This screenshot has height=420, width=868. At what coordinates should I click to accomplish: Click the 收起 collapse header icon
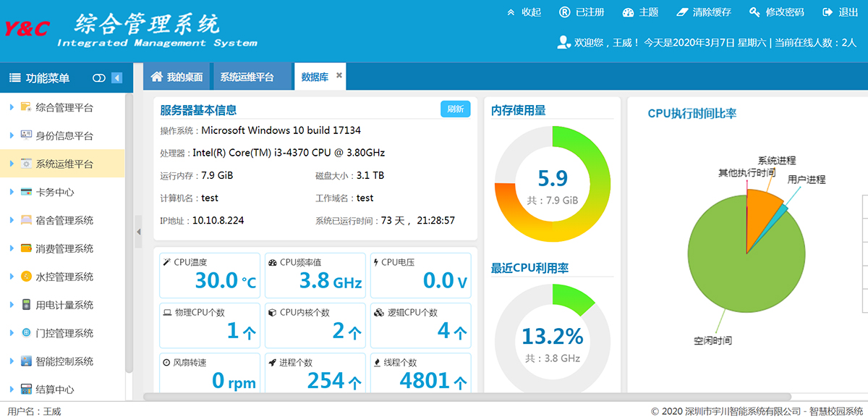coord(511,12)
